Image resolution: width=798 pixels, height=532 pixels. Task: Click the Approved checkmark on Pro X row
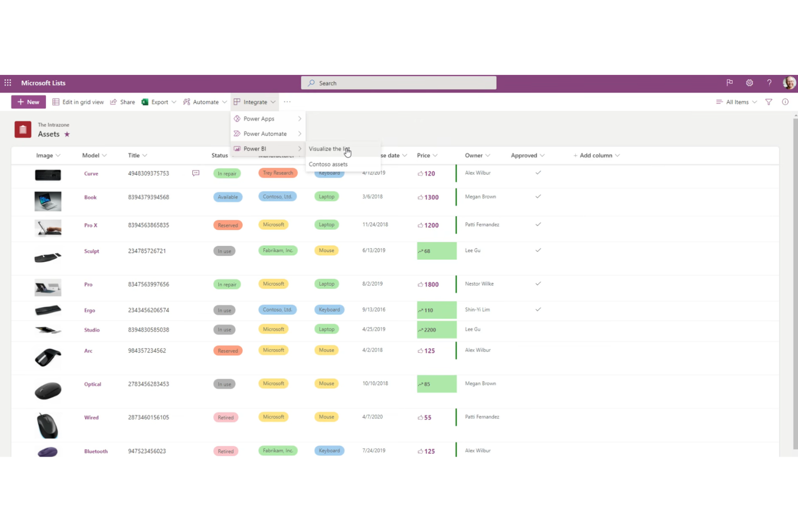point(538,224)
